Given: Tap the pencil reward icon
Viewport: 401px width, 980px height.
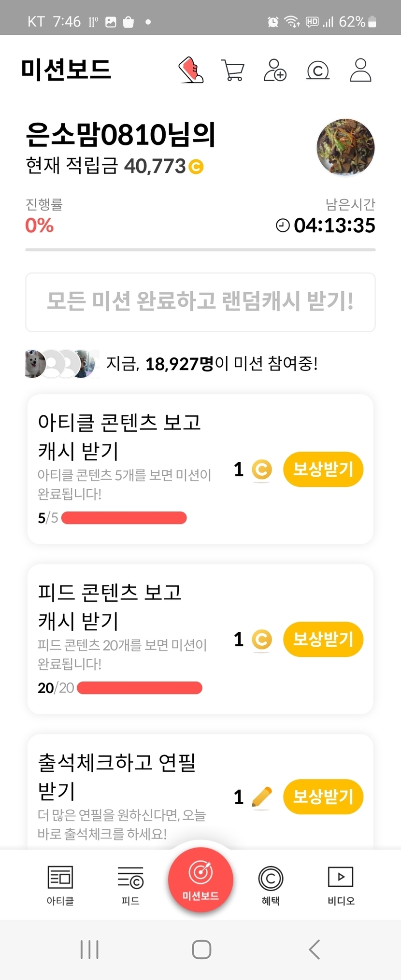Looking at the screenshot, I should pos(261,797).
